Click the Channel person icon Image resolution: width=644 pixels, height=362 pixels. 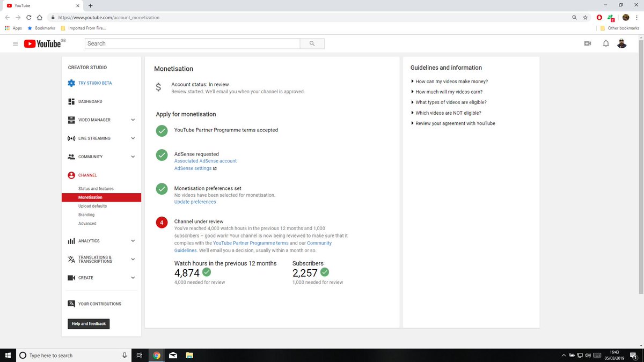(71, 175)
